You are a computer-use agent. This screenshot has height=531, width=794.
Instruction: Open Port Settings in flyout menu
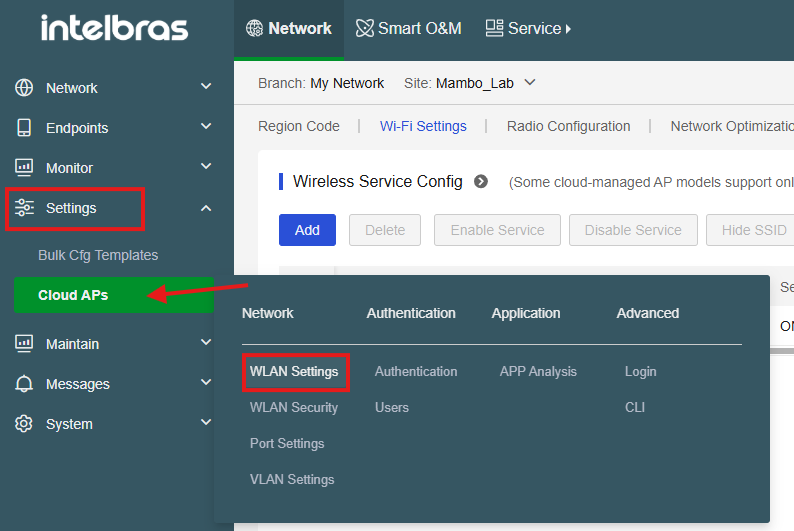click(x=287, y=443)
